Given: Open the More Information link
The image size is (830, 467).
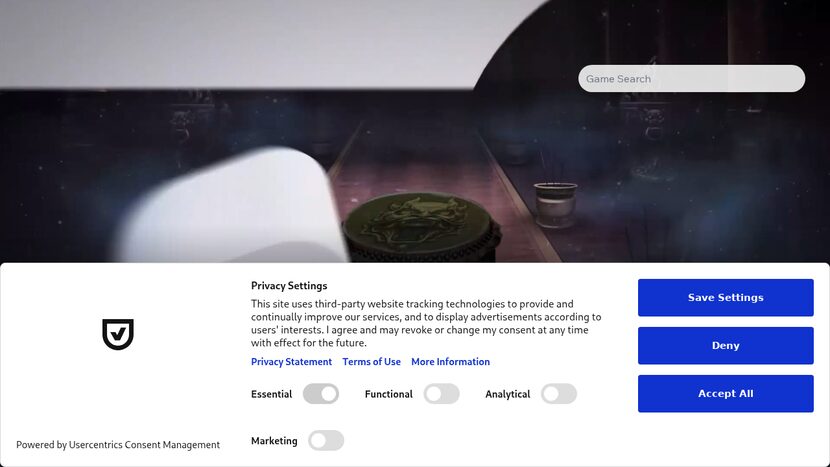Looking at the screenshot, I should [450, 362].
